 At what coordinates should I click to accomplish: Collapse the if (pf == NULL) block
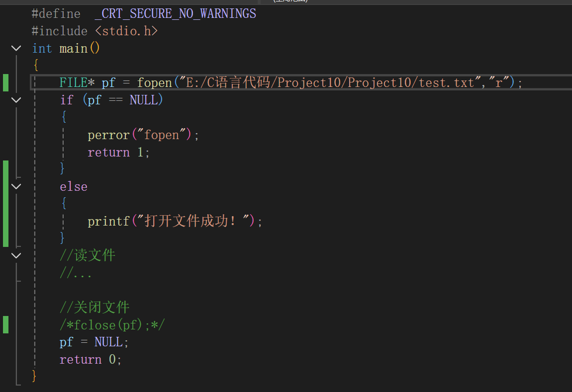pyautogui.click(x=16, y=100)
